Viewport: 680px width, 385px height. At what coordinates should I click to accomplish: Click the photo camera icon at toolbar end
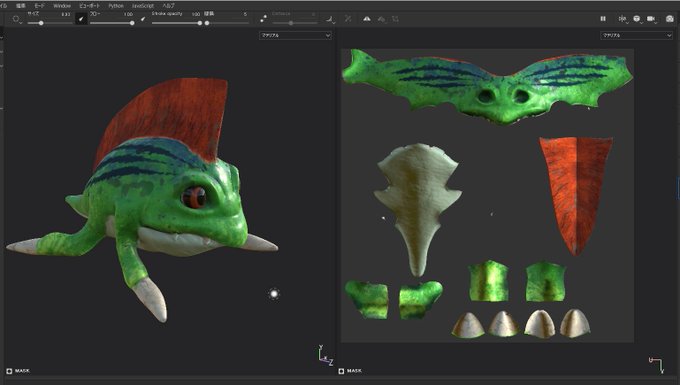(x=670, y=19)
